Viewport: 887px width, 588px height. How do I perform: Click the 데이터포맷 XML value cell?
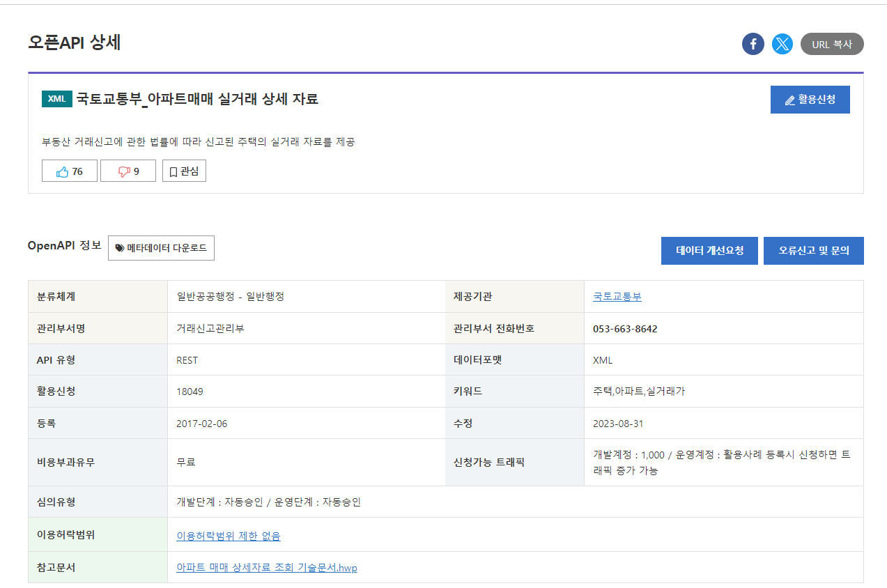pyautogui.click(x=724, y=360)
